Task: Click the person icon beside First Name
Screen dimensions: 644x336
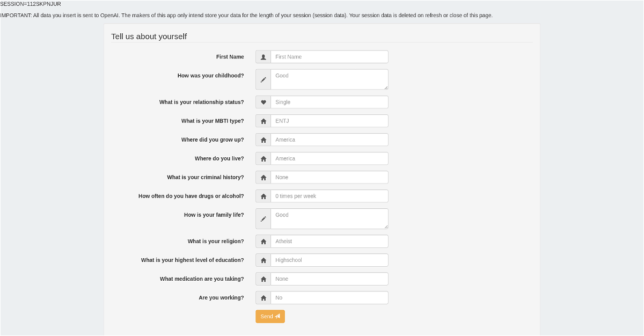Action: pos(263,57)
